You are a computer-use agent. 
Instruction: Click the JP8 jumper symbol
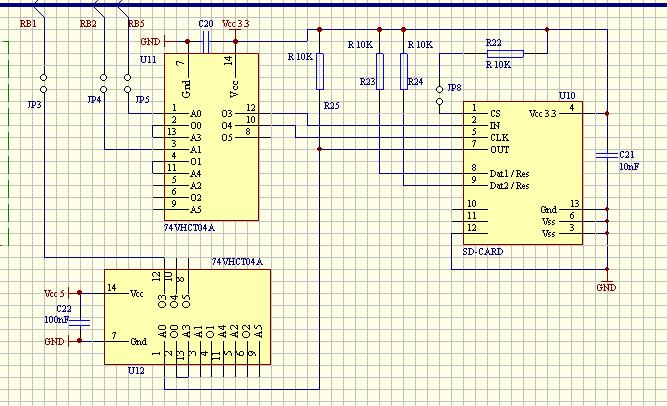(439, 96)
